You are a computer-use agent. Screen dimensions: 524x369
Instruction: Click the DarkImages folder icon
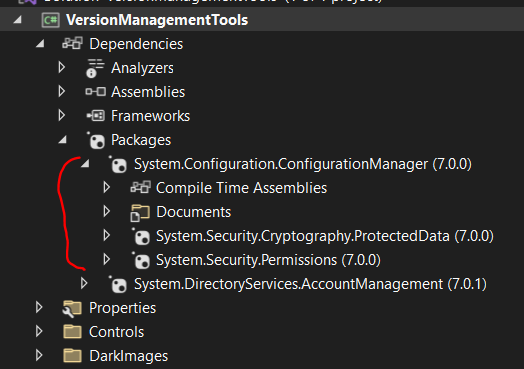pyautogui.click(x=73, y=356)
